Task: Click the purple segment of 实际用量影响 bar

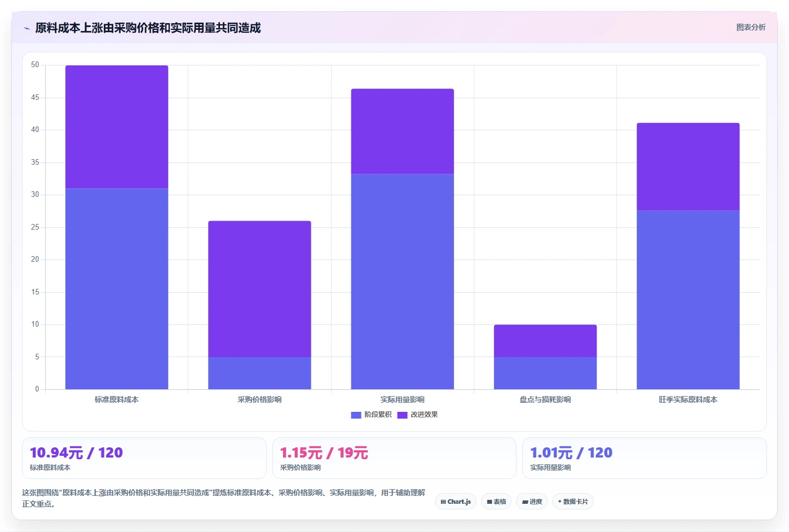Action: point(402,131)
